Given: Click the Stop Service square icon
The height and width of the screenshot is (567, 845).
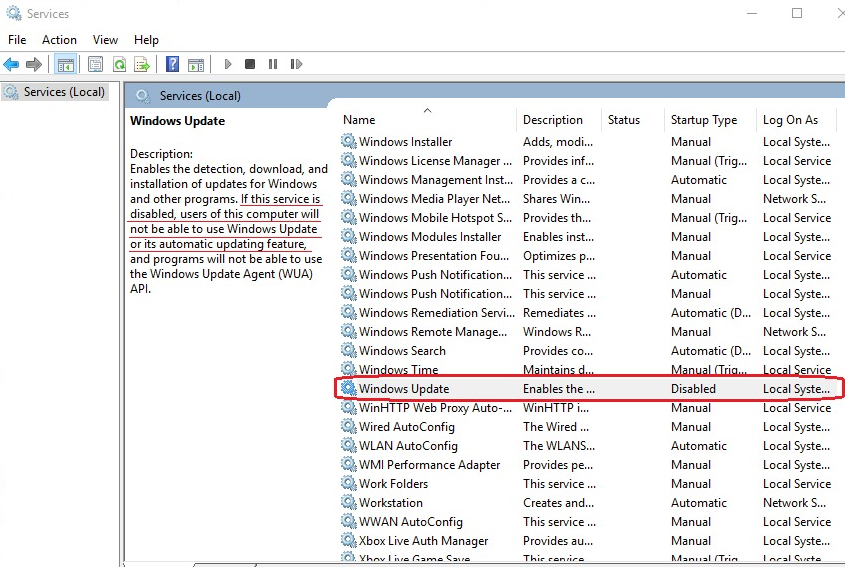Looking at the screenshot, I should (x=250, y=64).
